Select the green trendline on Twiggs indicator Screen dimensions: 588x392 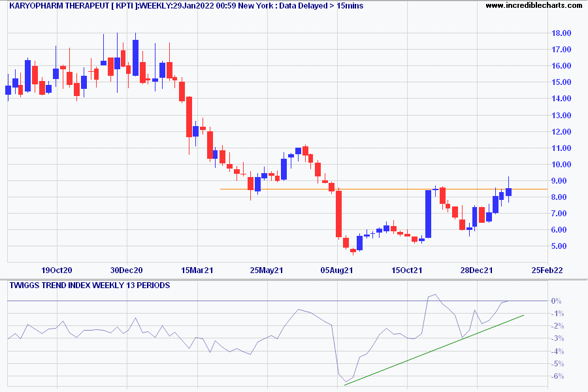pos(434,350)
